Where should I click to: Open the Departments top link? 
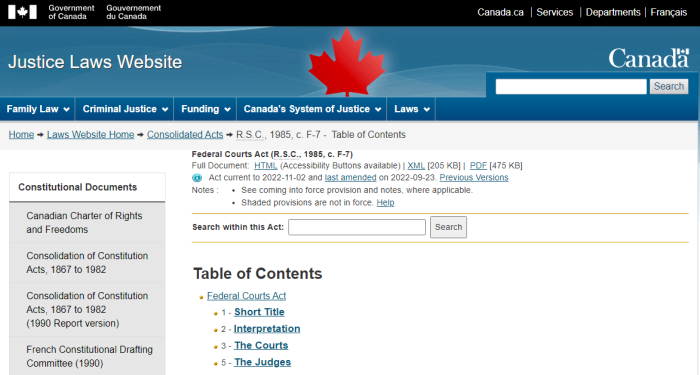click(613, 12)
